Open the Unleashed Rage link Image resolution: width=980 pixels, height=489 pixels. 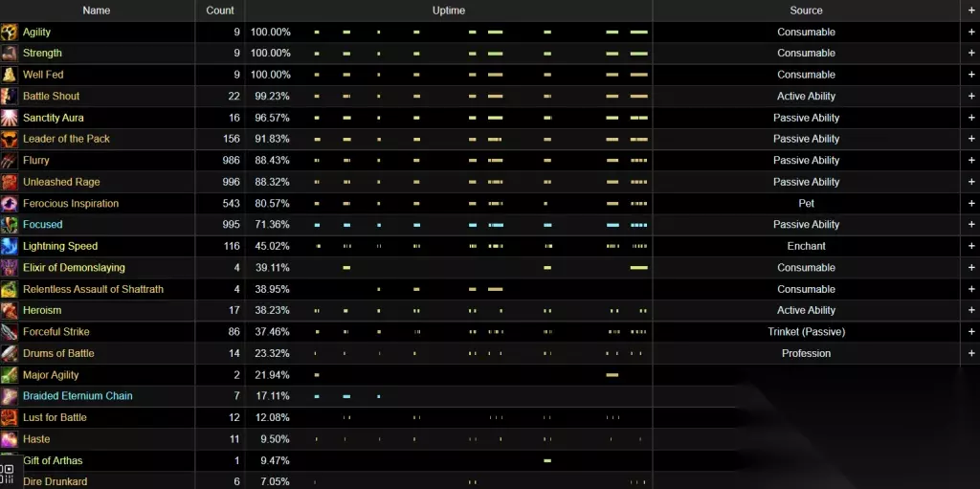pos(61,182)
